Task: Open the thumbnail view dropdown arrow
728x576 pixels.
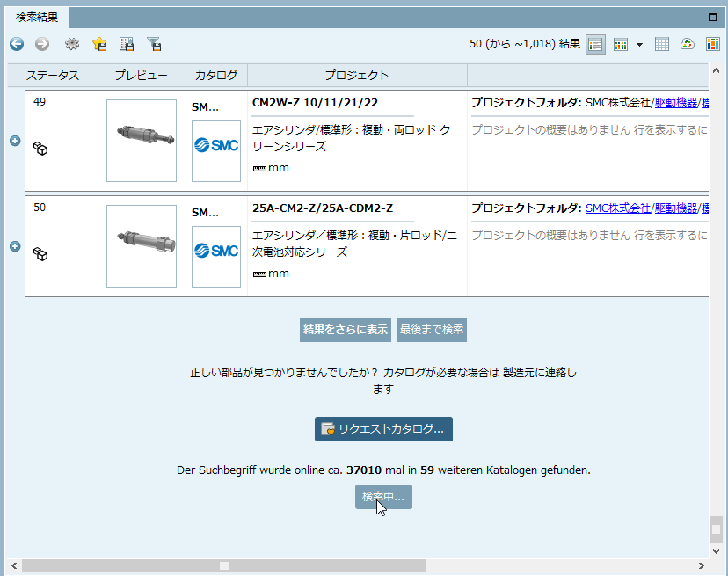Action: coord(639,45)
